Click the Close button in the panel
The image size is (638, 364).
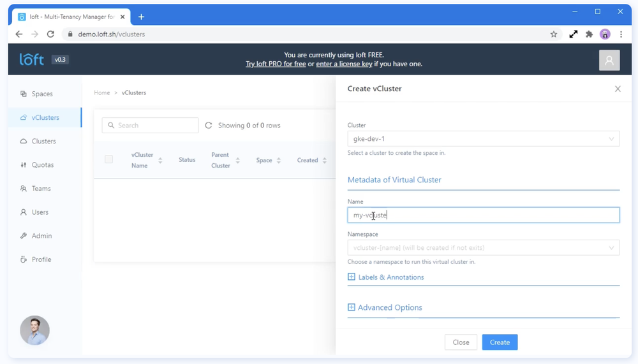(461, 342)
